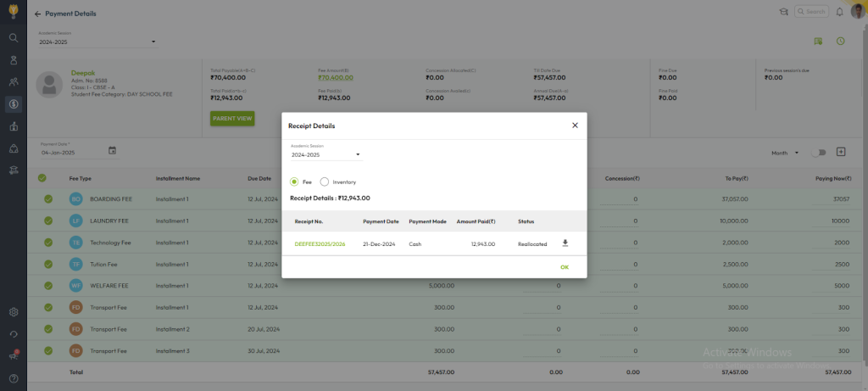Click the notification bell icon
This screenshot has height=391, width=868.
pyautogui.click(x=839, y=12)
